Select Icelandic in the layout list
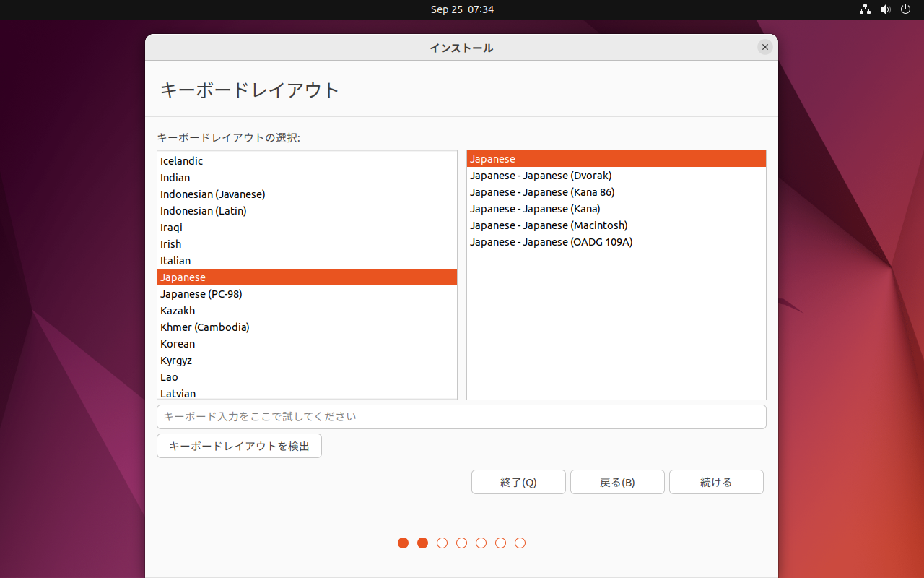Viewport: 924px width, 578px height. pos(182,161)
